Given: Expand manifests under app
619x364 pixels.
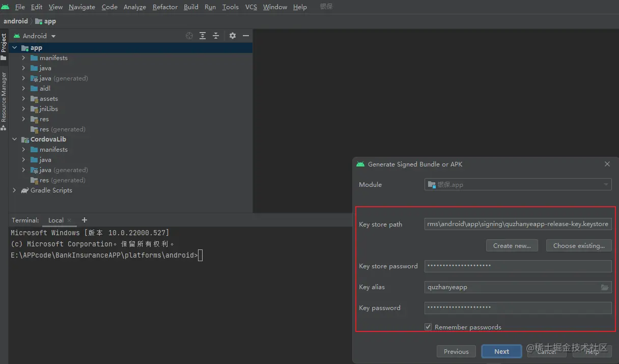Looking at the screenshot, I should tap(23, 58).
